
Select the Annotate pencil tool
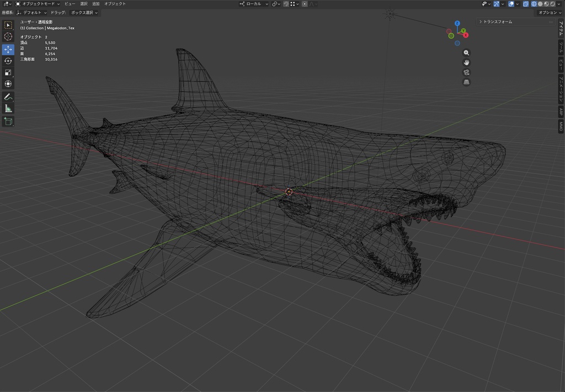pos(8,97)
